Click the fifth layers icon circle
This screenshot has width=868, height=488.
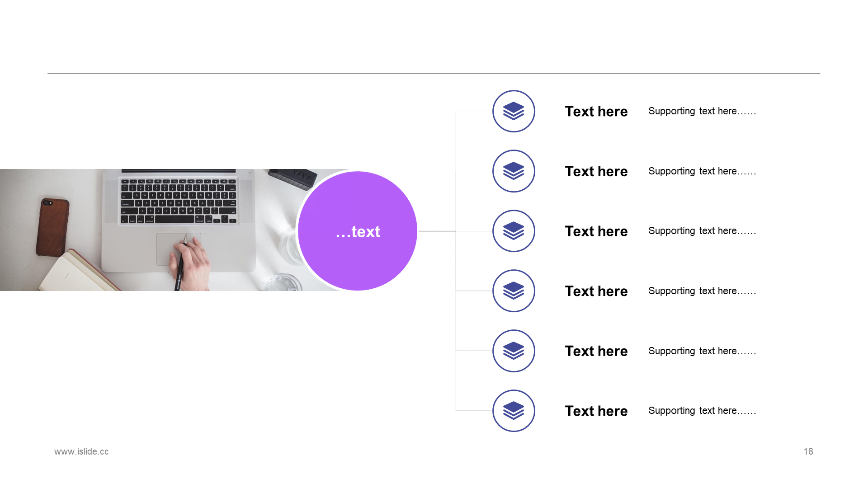coord(514,351)
